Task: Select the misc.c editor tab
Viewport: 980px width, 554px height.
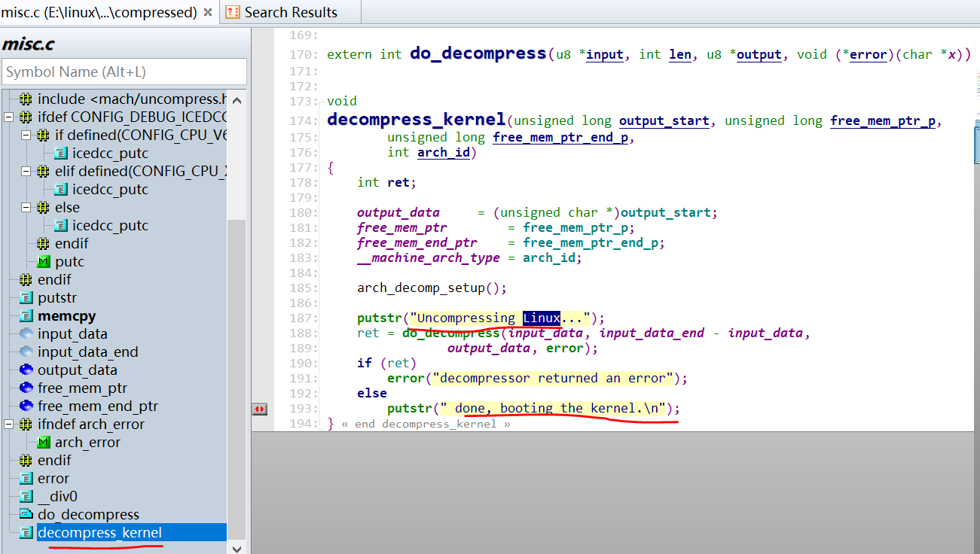Action: coord(99,12)
